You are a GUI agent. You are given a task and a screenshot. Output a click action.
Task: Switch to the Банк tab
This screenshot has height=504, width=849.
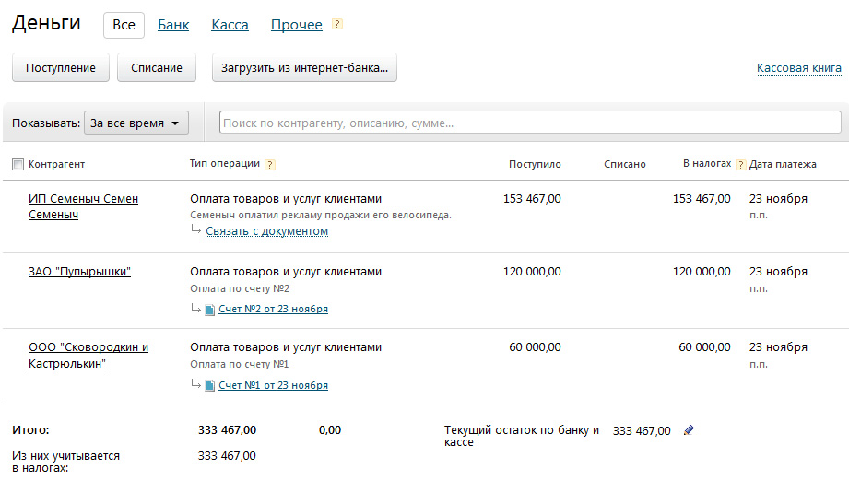tap(173, 25)
